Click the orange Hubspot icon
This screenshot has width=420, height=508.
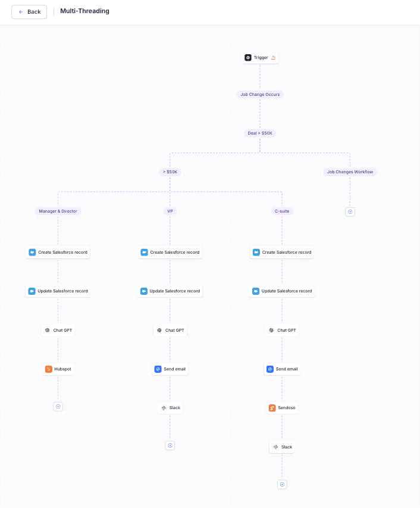tap(49, 369)
